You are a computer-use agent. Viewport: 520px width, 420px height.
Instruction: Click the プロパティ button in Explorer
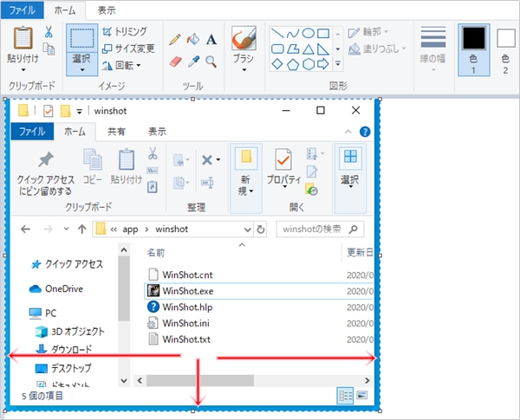coord(284,169)
